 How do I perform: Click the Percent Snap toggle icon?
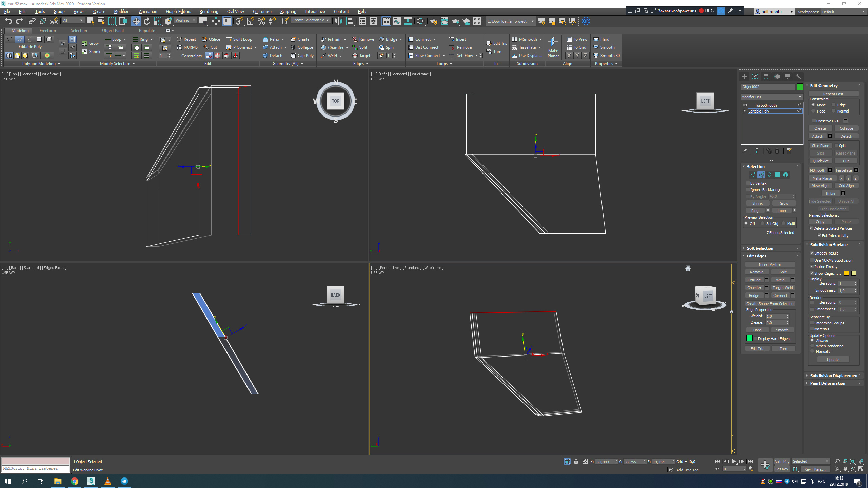(261, 21)
